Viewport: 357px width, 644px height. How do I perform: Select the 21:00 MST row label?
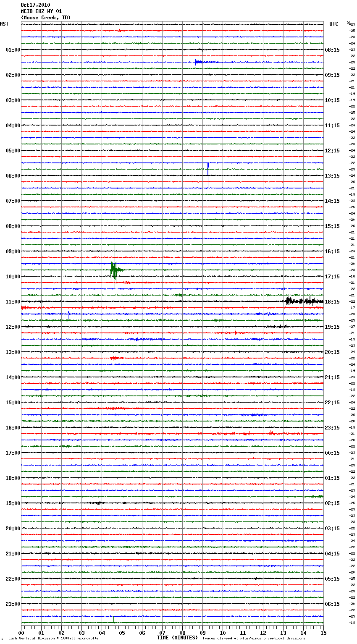13,553
